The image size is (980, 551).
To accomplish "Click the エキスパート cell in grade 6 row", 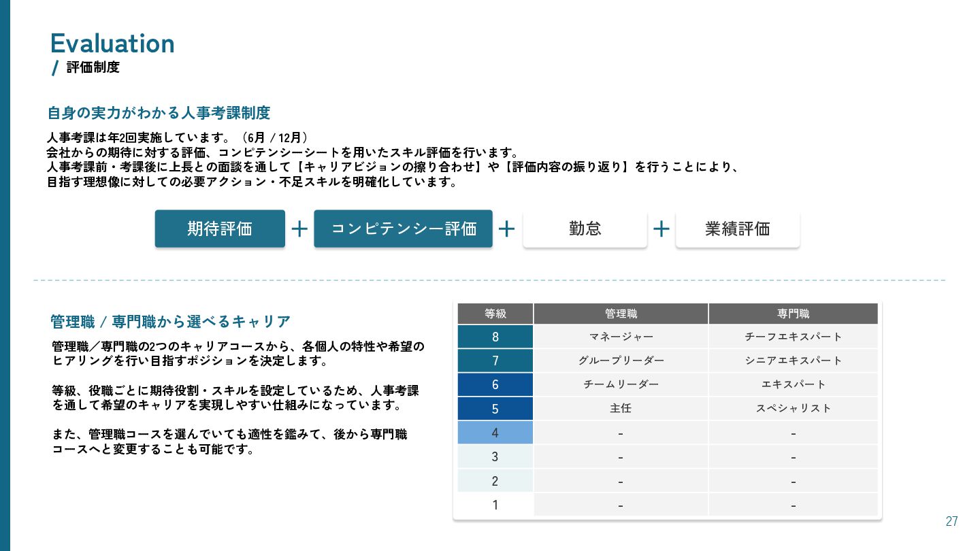I will click(x=794, y=384).
